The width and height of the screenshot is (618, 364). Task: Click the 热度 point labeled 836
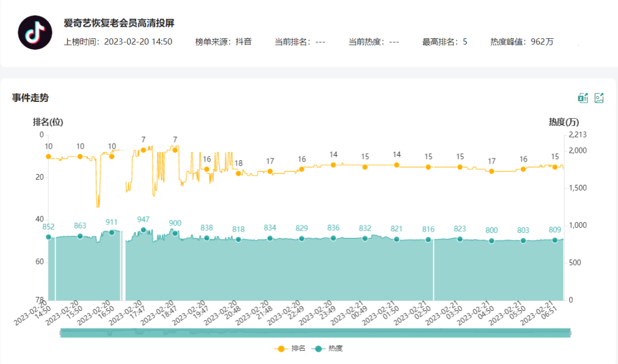point(334,238)
